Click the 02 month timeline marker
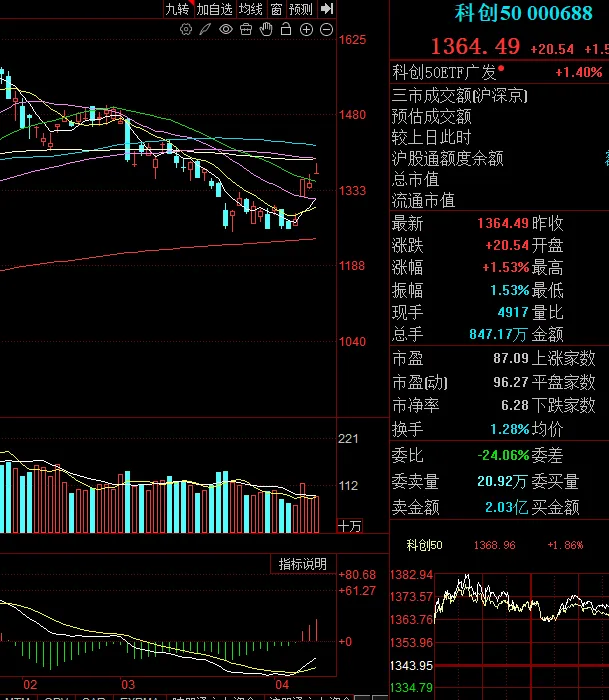609x700 pixels. [x=30, y=684]
